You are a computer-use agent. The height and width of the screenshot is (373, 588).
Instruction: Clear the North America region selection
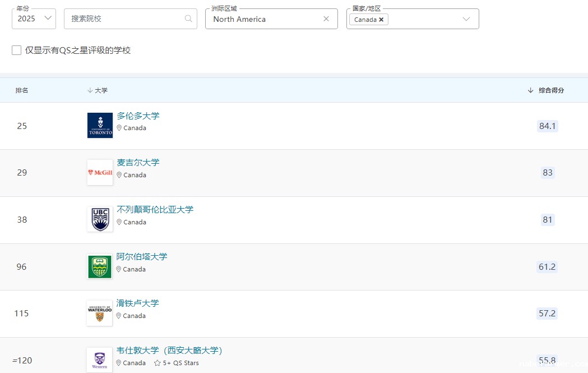[326, 19]
